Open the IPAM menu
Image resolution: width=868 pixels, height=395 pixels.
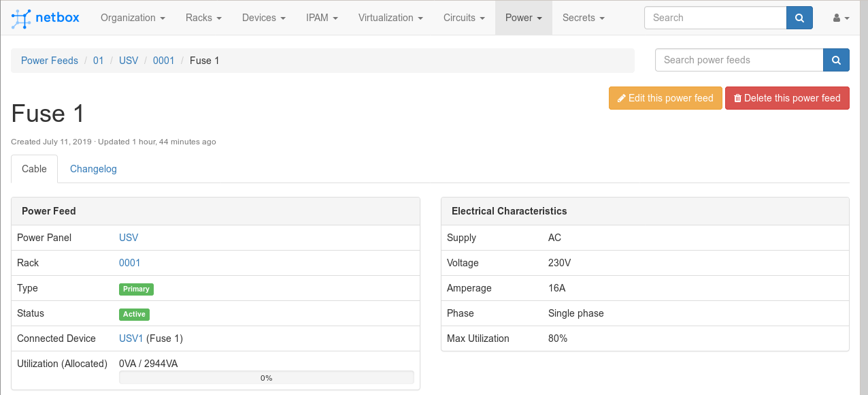(x=322, y=18)
